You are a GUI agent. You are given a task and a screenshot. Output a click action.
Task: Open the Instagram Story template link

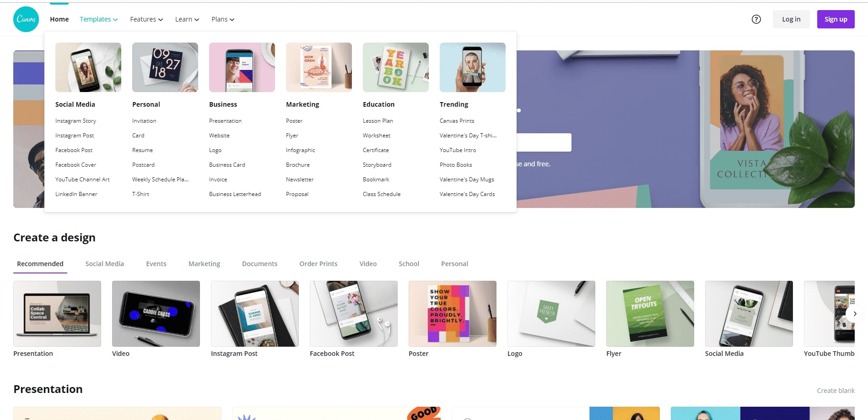tap(75, 121)
